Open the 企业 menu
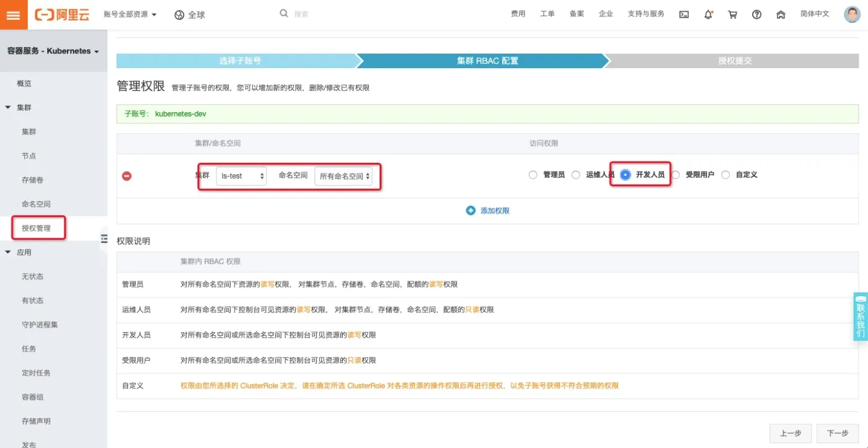 (x=606, y=14)
